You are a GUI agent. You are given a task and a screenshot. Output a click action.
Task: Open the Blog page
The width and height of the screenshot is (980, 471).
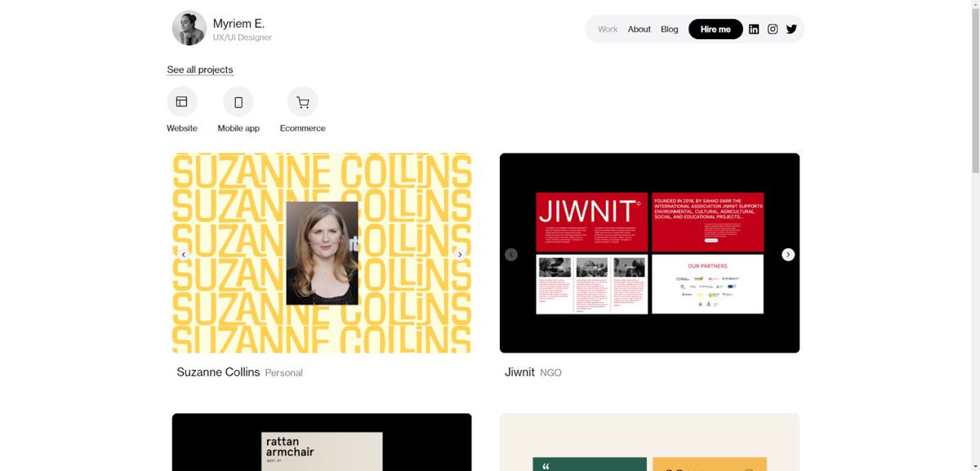670,29
